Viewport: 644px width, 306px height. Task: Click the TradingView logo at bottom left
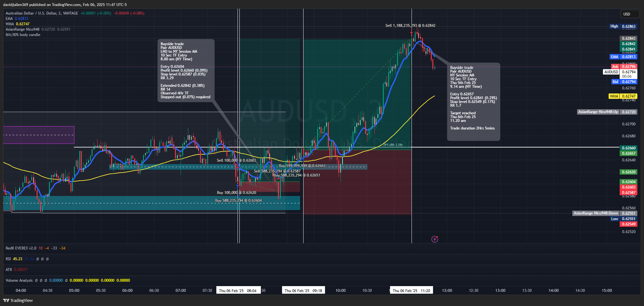(18, 300)
